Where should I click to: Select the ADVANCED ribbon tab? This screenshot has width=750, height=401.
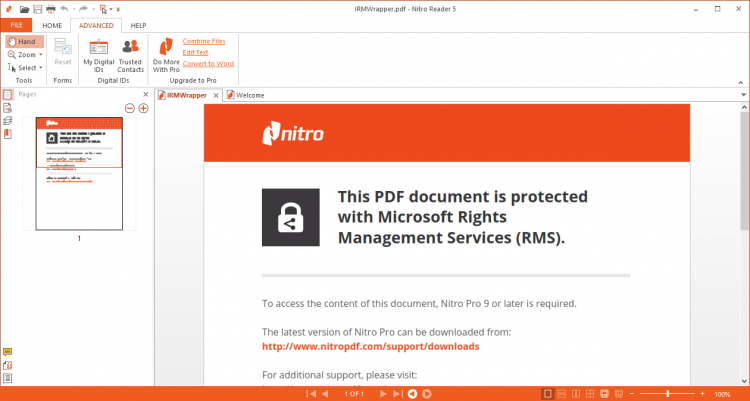point(96,25)
